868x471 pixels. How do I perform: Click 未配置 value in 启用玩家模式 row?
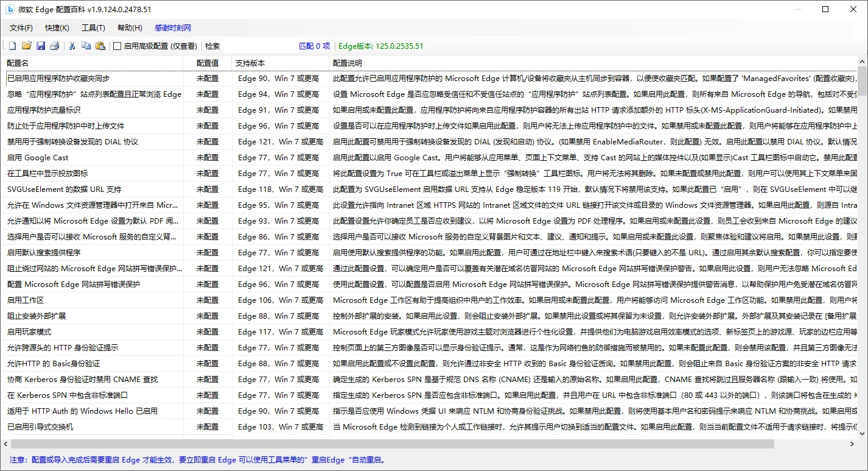click(x=208, y=332)
